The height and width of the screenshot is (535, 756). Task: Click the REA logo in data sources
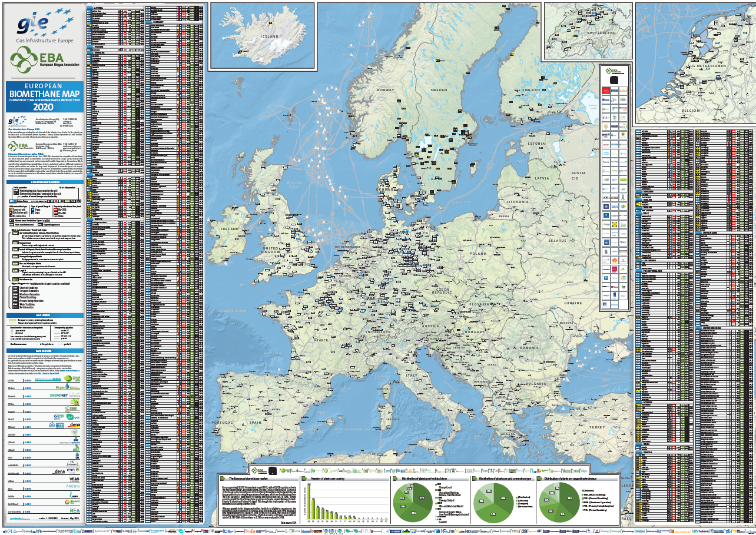75,511
